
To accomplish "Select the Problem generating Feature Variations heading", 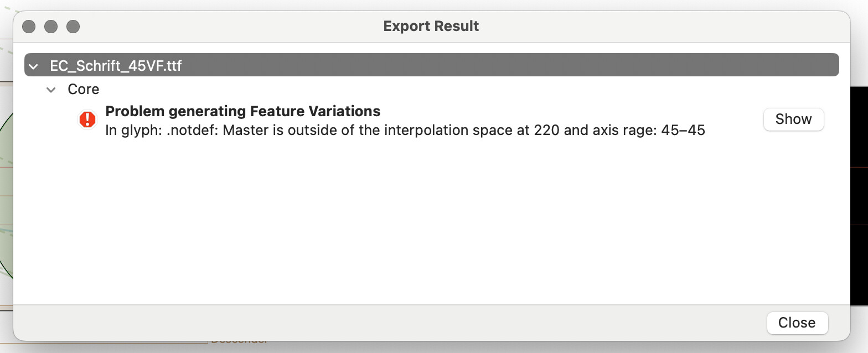I will coord(242,111).
